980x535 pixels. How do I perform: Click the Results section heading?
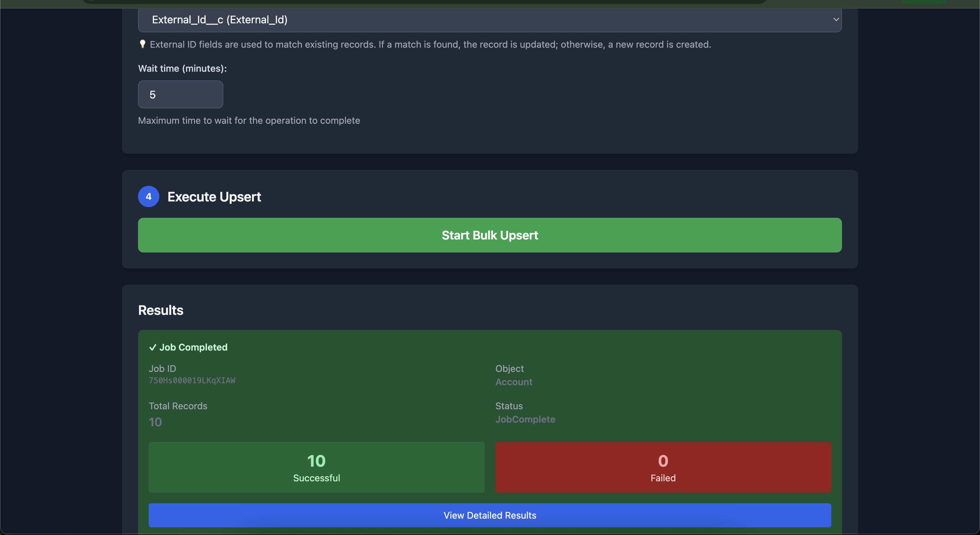tap(161, 310)
